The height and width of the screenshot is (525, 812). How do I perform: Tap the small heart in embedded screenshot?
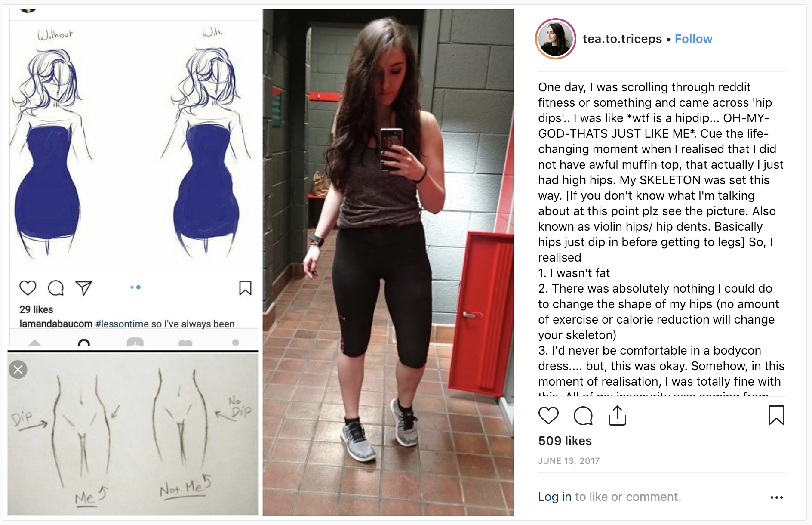pos(28,287)
